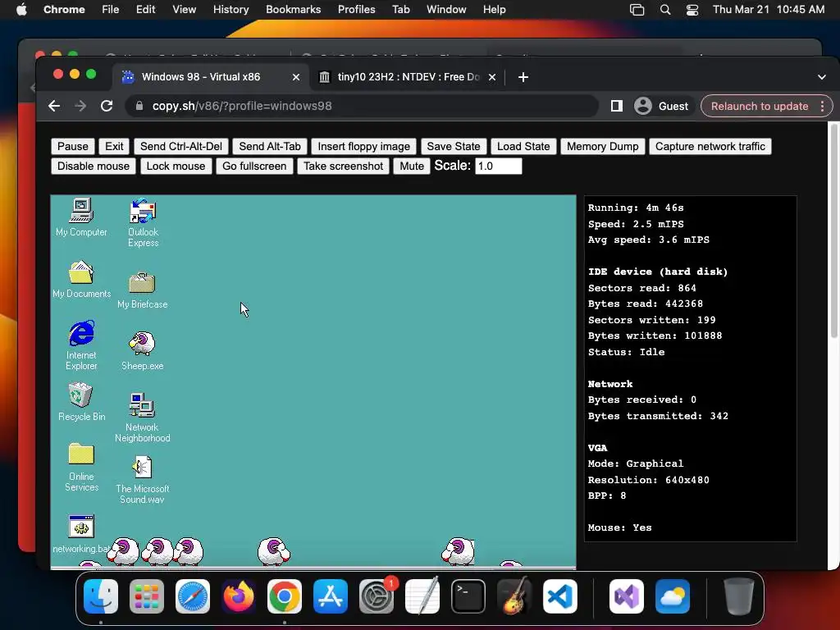Open Launchpad in the Dock
The image size is (840, 630).
tap(147, 596)
